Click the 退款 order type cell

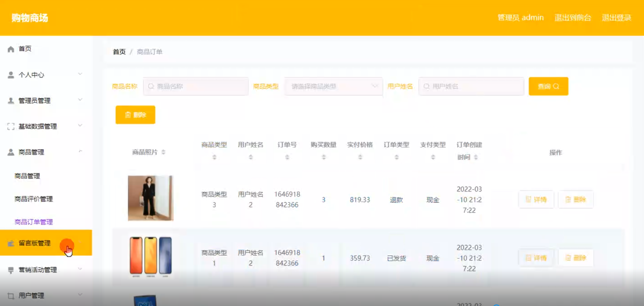pyautogui.click(x=396, y=200)
